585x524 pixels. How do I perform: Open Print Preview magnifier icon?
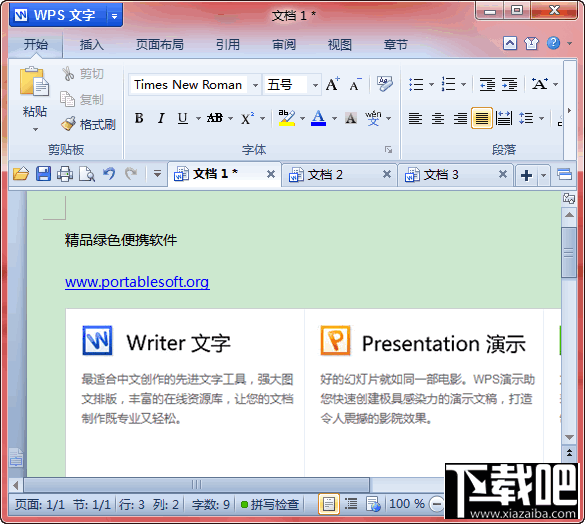87,174
